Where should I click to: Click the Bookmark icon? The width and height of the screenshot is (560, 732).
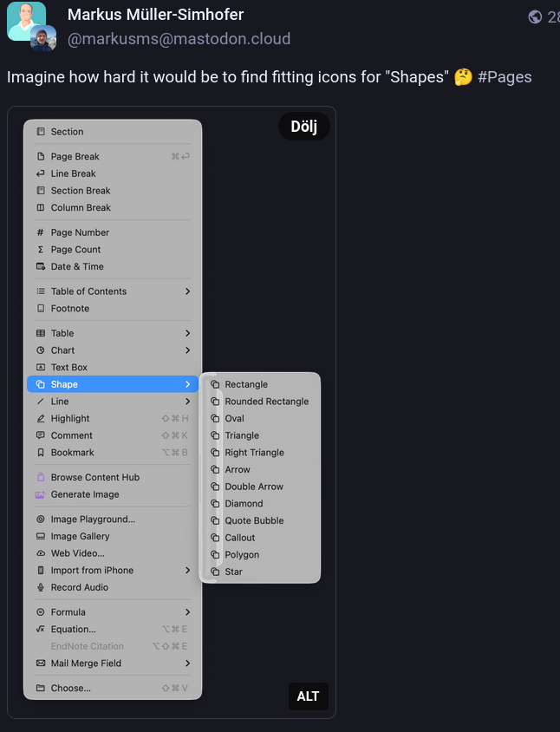(x=41, y=453)
